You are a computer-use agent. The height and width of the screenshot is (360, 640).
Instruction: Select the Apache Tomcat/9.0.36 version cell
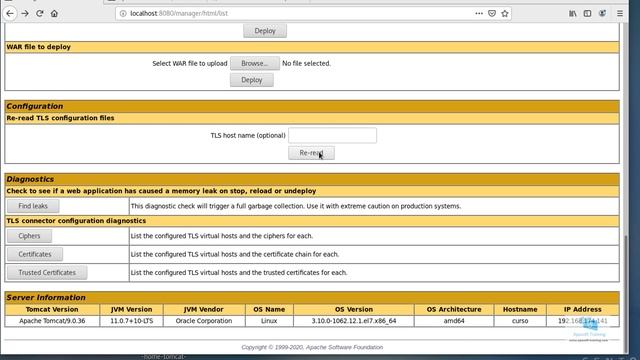52,321
